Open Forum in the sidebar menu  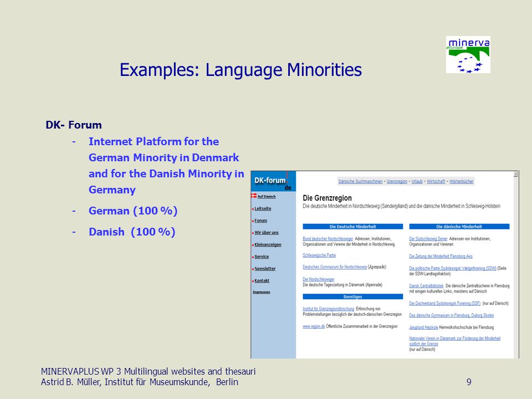tap(260, 221)
